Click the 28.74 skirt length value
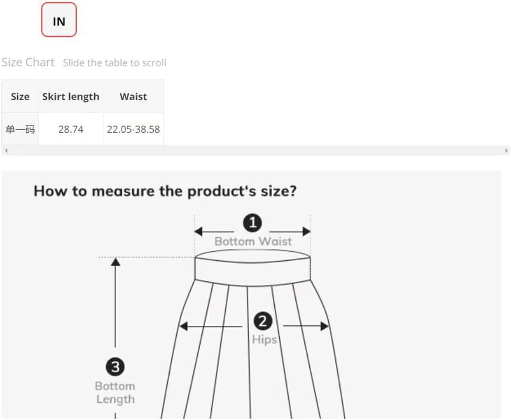The width and height of the screenshot is (511, 420). click(x=71, y=130)
